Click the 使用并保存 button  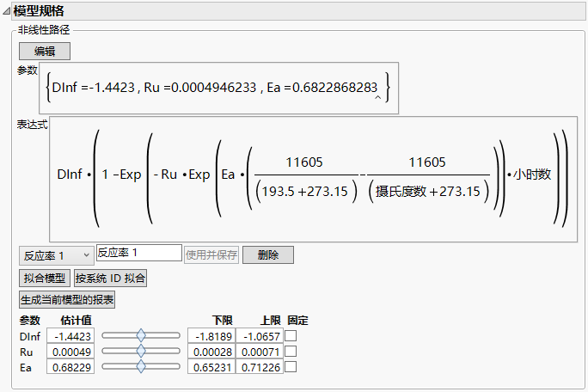point(211,255)
